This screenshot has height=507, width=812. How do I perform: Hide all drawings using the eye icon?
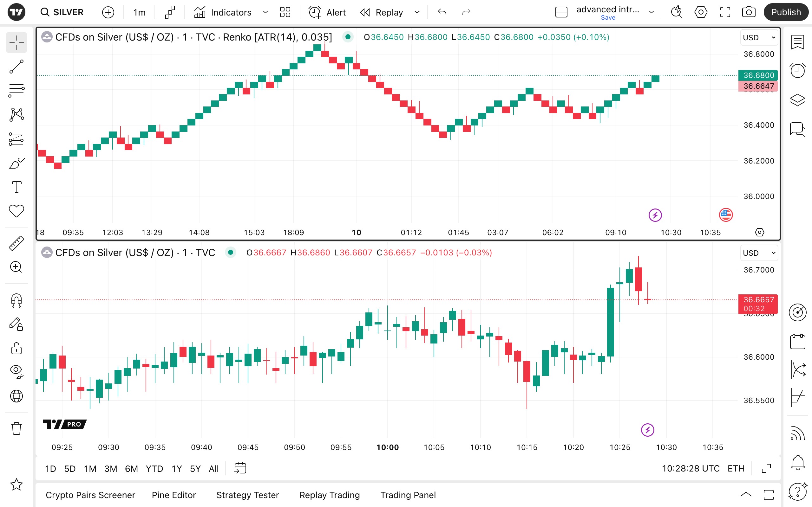[x=16, y=371]
